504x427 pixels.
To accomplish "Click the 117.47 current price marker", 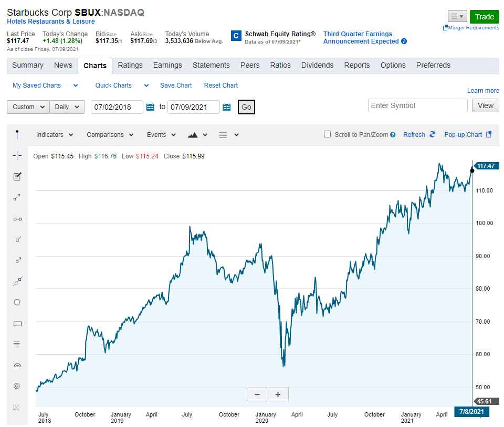I will pos(487,166).
